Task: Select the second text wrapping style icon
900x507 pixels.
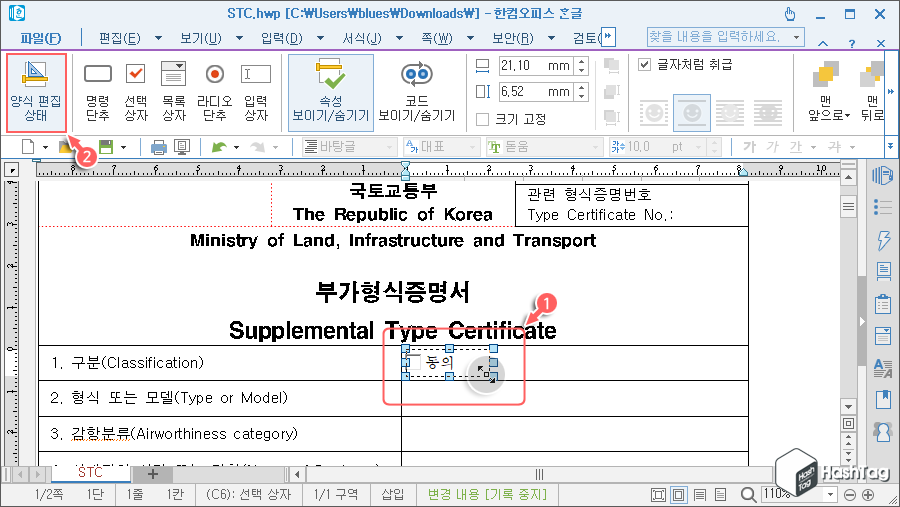Action: click(692, 113)
